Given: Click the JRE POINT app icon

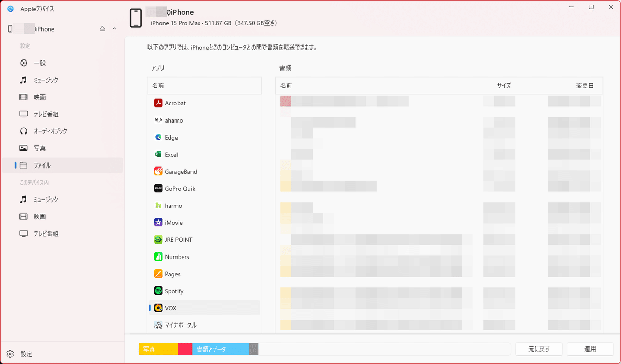Looking at the screenshot, I should click(158, 239).
